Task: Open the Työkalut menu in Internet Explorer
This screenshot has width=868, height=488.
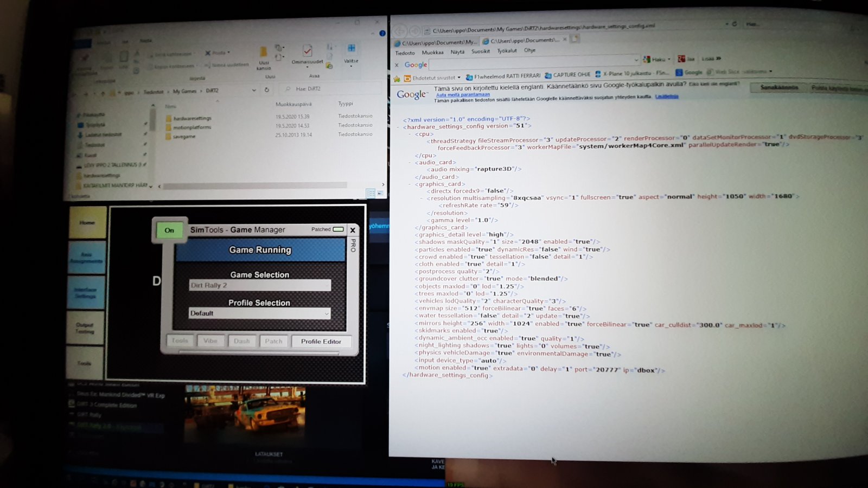Action: pos(507,51)
